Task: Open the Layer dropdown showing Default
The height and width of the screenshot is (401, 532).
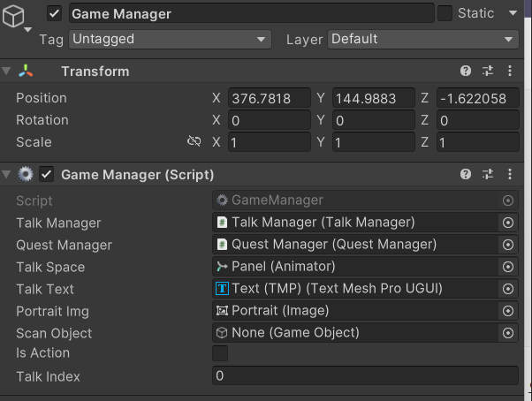Action: tap(422, 40)
